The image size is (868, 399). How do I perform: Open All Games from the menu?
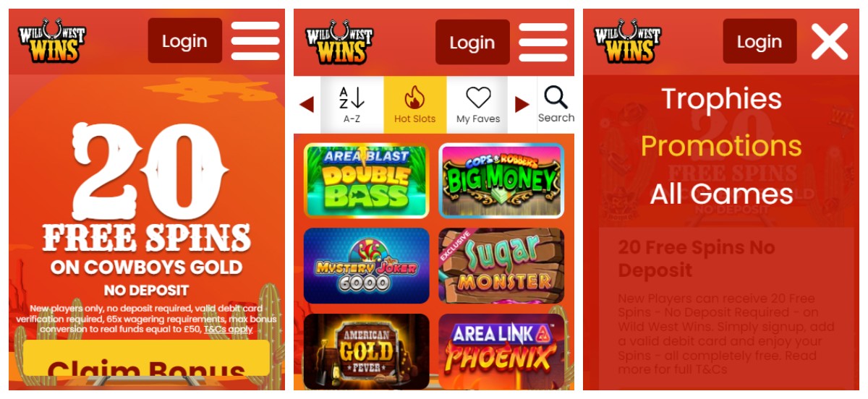tap(721, 194)
